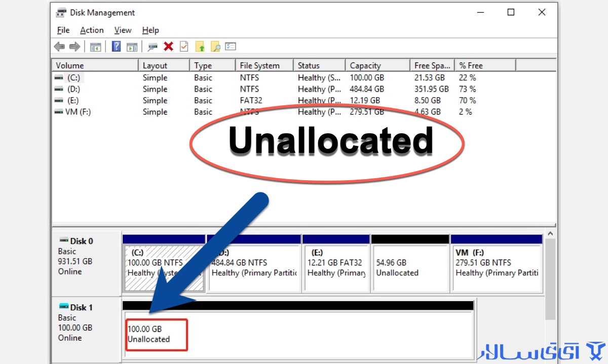The image size is (608, 364).
Task: Click the Forward navigation arrow
Action: tap(75, 46)
